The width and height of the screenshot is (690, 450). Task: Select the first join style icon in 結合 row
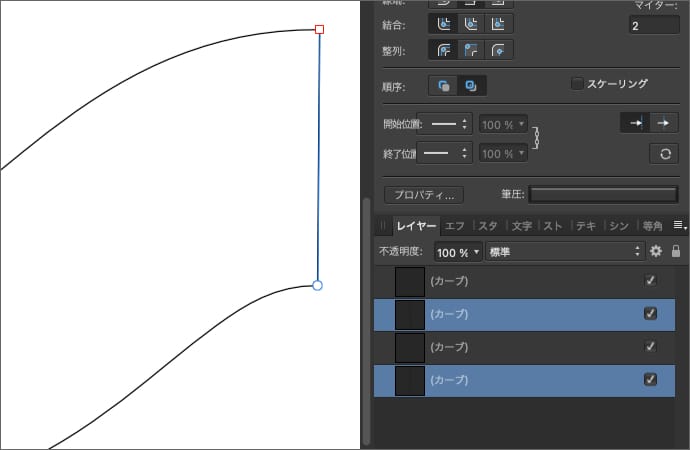(x=443, y=23)
